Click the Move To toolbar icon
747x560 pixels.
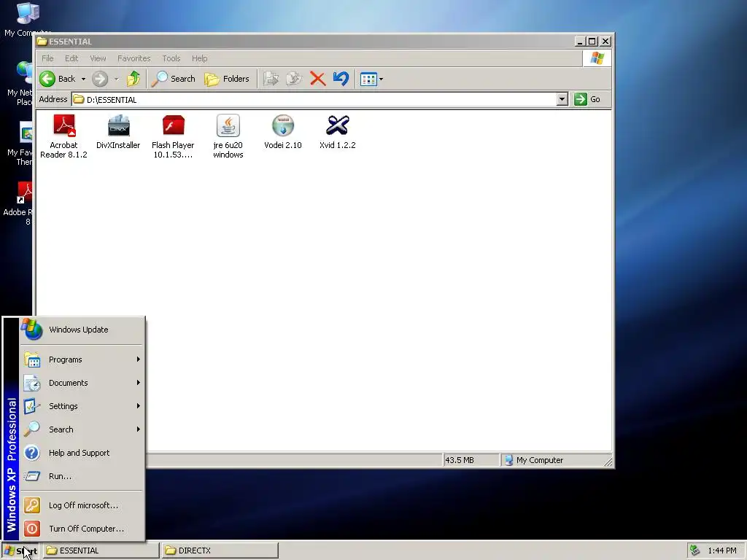271,79
